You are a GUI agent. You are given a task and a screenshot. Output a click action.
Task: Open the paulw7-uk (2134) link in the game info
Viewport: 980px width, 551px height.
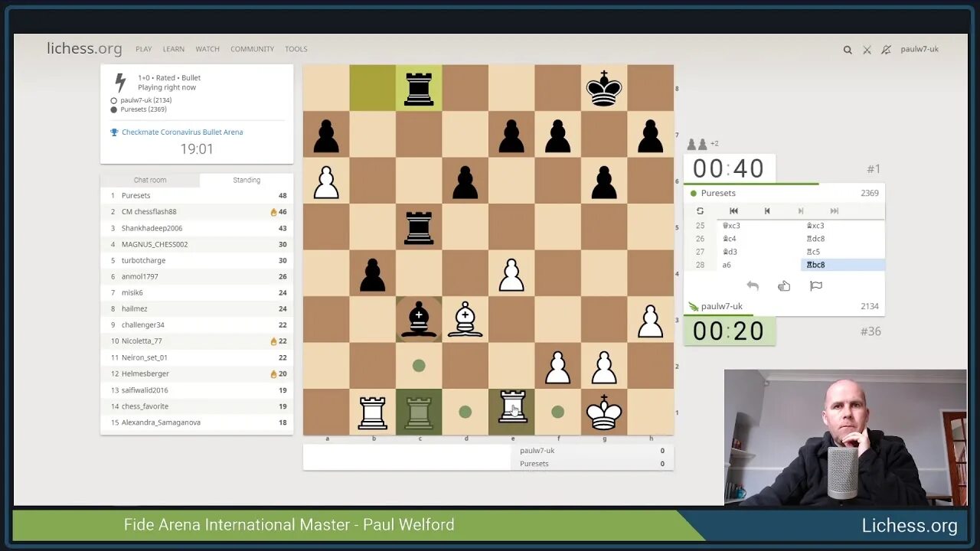point(145,100)
